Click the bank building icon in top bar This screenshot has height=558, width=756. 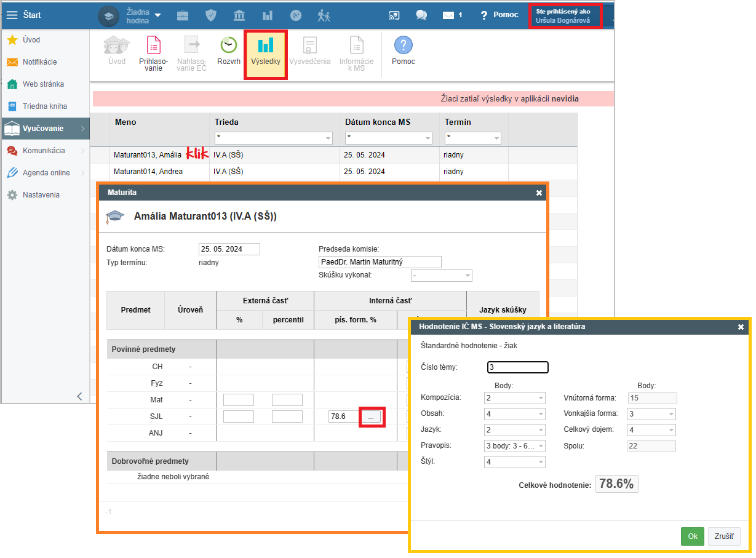point(239,15)
